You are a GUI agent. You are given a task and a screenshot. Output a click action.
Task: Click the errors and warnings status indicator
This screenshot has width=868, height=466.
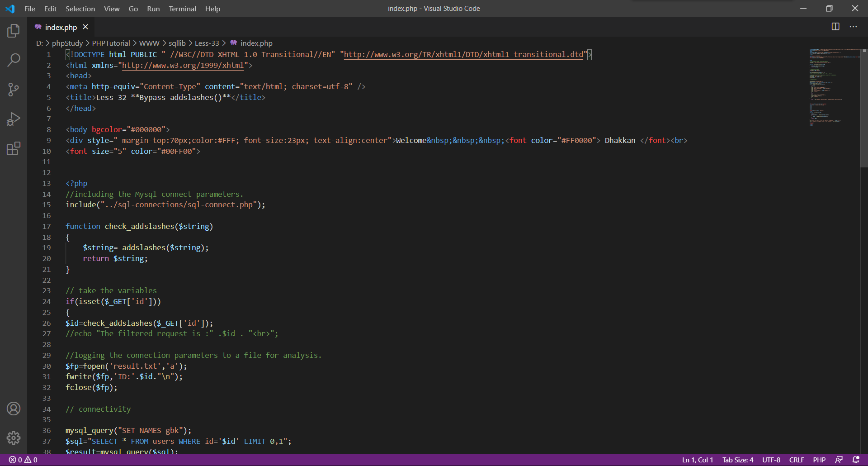point(24,460)
